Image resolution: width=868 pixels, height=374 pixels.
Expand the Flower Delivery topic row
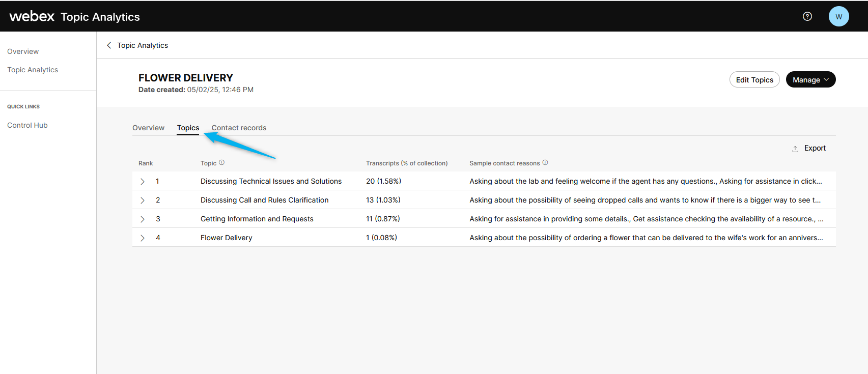tap(143, 238)
